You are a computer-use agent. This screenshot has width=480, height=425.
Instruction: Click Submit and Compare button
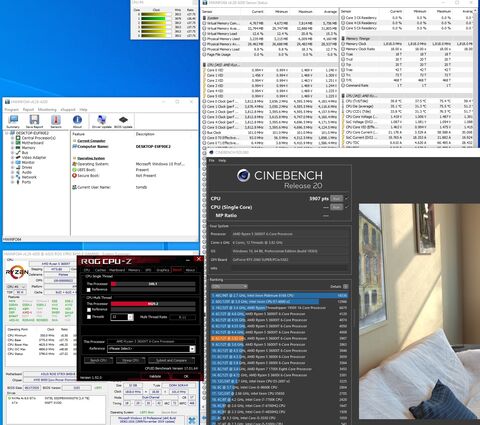click(x=171, y=360)
